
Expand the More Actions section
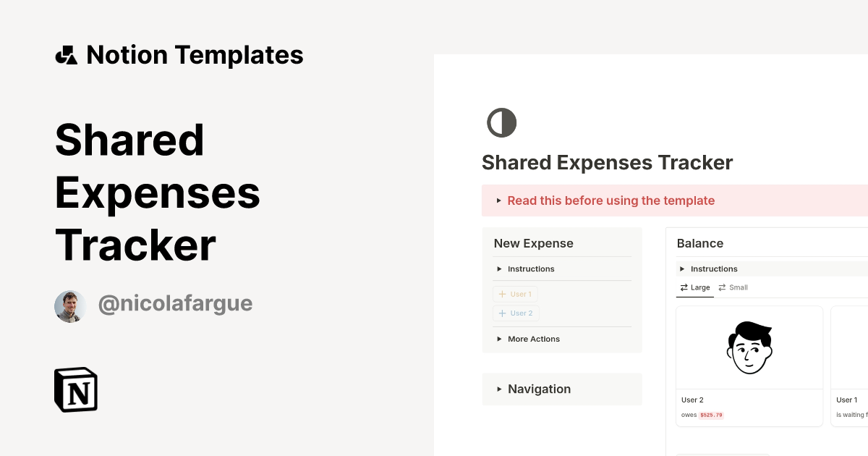click(527, 339)
